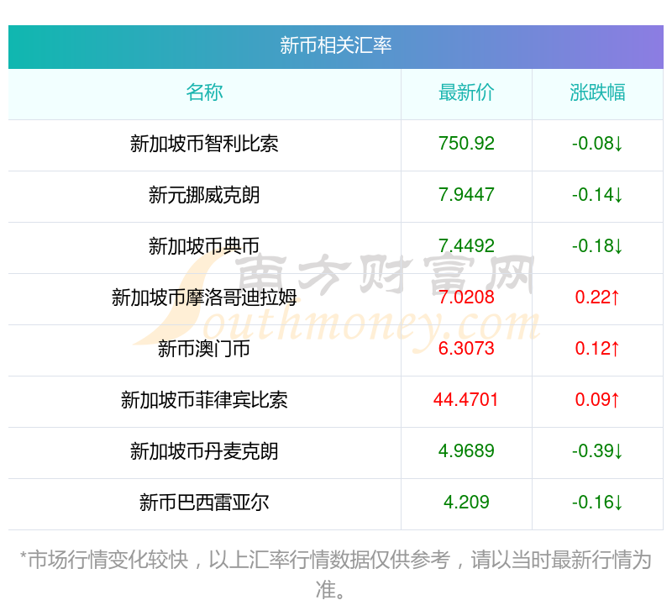Image resolution: width=672 pixels, height=616 pixels.
Task: Click the 新加坡币菲律宾比索 row name
Action: [x=204, y=400]
